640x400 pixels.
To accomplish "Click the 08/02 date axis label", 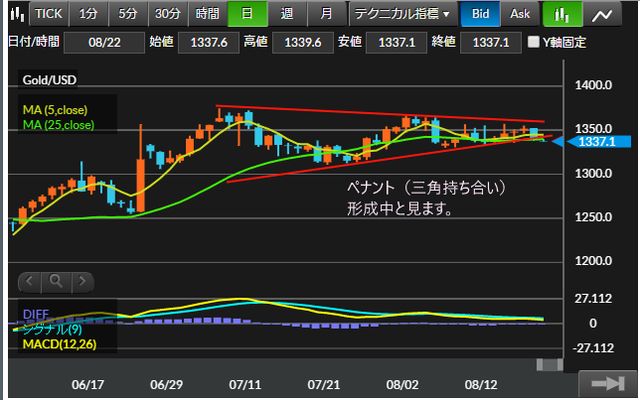I will point(402,384).
